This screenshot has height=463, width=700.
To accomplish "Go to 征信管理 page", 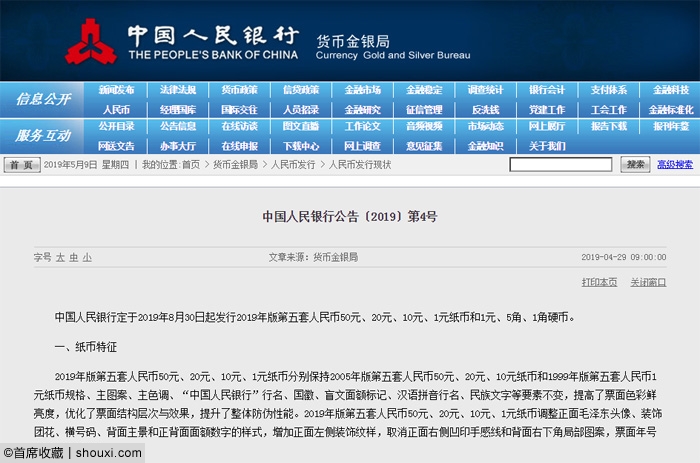I will pyautogui.click(x=424, y=109).
